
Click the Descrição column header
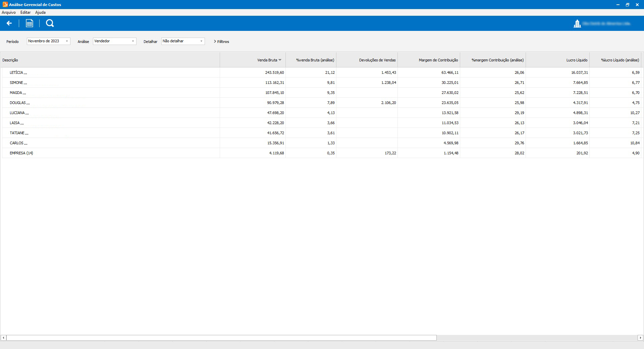pos(110,60)
